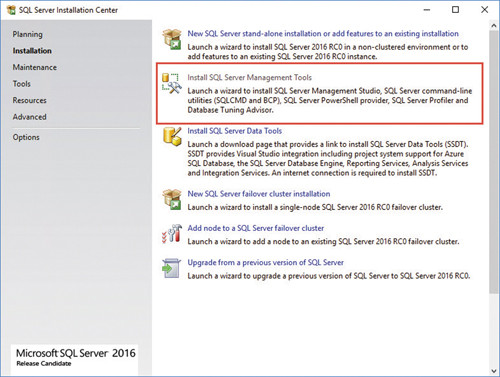
Task: Click the SSDT download page description
Action: pos(328,159)
